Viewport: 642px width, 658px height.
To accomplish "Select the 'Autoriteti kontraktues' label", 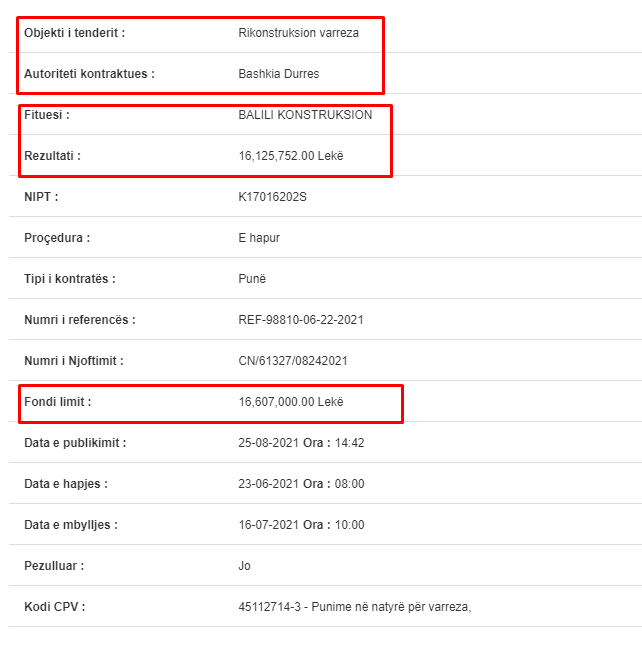I will pyautogui.click(x=89, y=74).
